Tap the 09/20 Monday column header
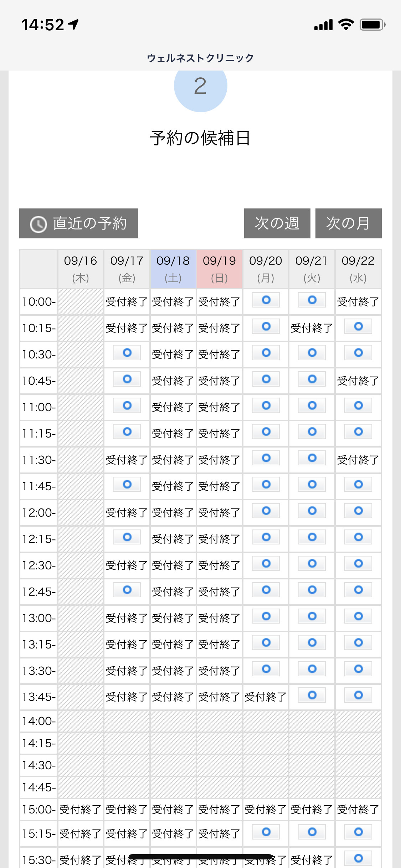Image resolution: width=401 pixels, height=868 pixels. click(266, 269)
